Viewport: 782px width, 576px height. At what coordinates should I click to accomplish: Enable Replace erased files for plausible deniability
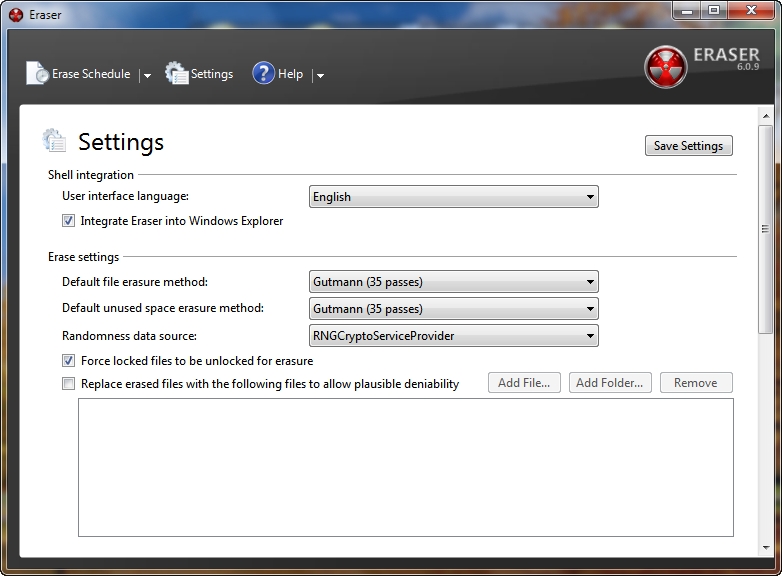point(69,384)
